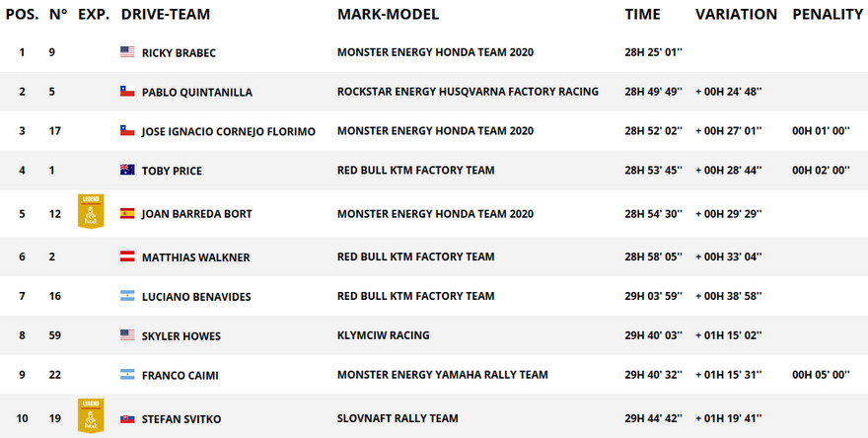Click the Legend badge for Joan Barreda Bort
This screenshot has width=868, height=438.
click(91, 211)
